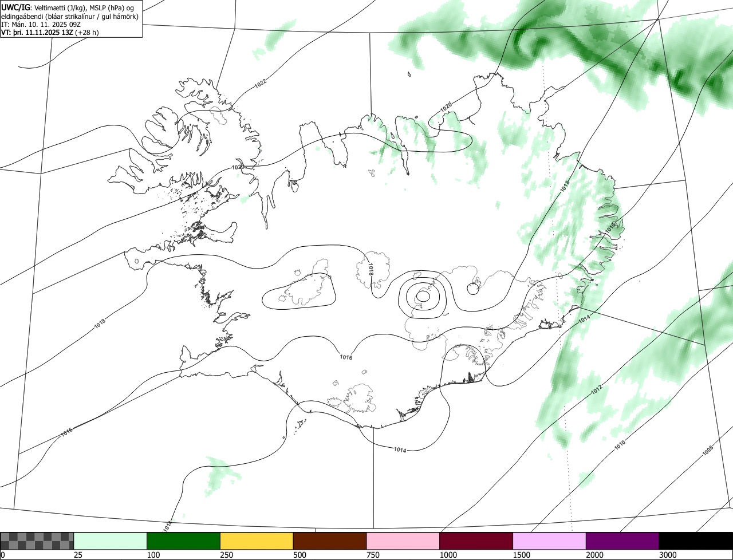The width and height of the screenshot is (733, 560).
Task: Select the light green 25–100 legend swatch
Action: pyautogui.click(x=111, y=541)
